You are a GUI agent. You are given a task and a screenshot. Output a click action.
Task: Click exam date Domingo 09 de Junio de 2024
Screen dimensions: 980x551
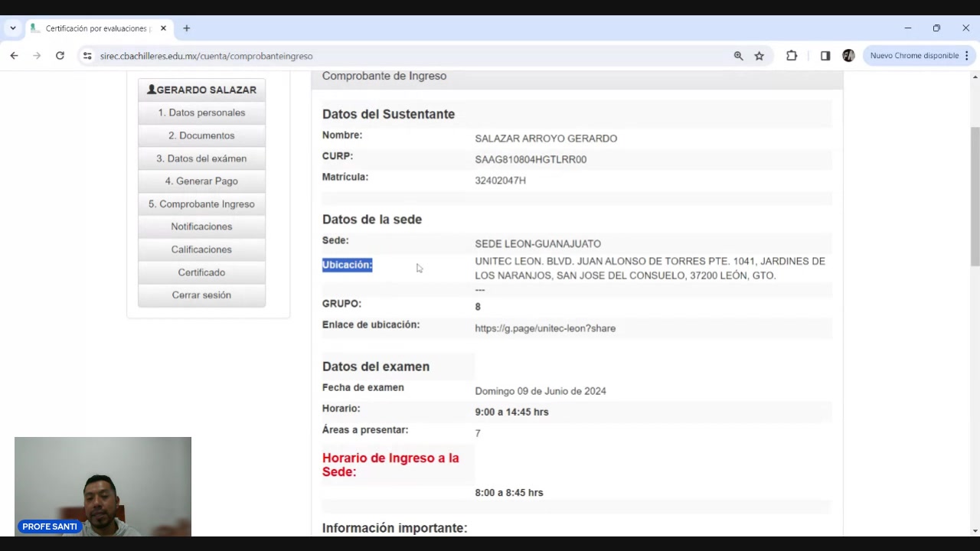(x=541, y=391)
